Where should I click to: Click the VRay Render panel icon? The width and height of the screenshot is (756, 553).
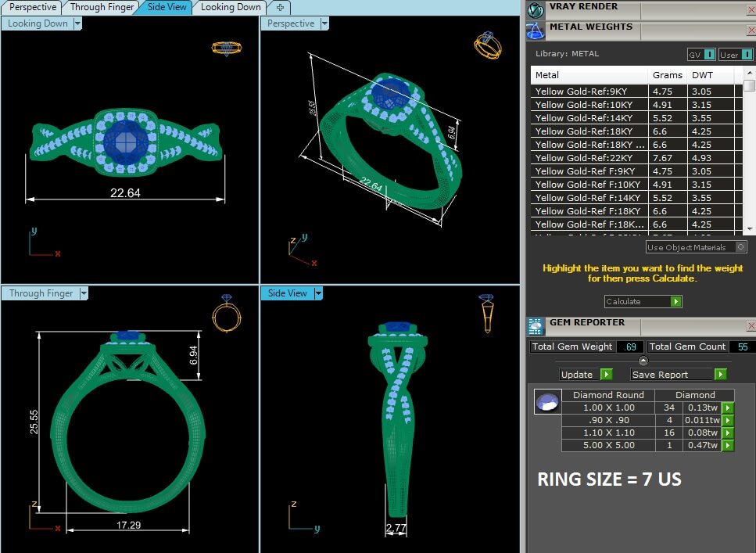[536, 10]
